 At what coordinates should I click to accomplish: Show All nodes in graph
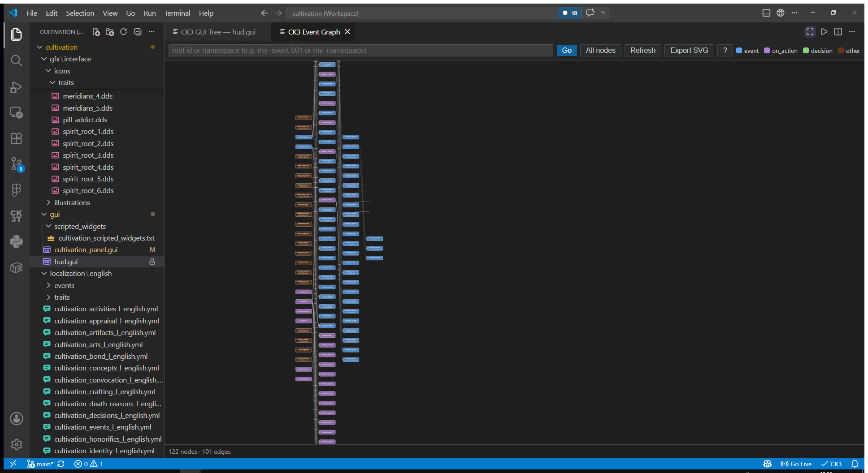[x=600, y=50]
